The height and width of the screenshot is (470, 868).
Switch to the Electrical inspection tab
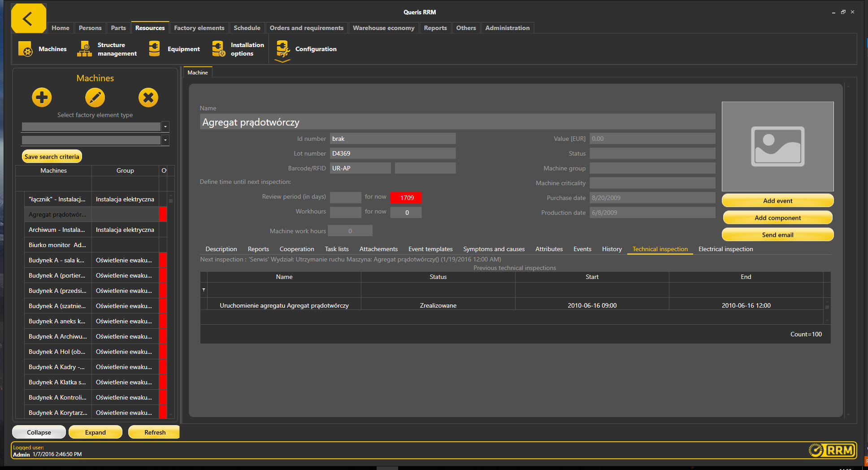[725, 249]
